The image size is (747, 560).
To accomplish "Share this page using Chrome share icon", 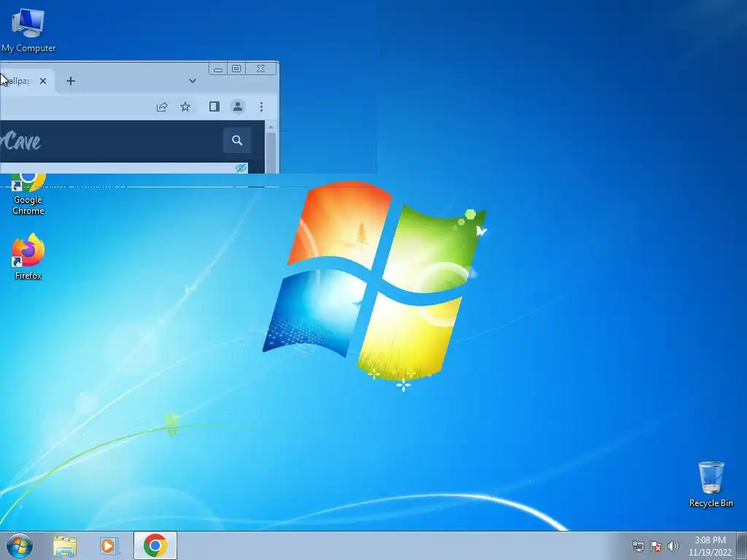I will 162,106.
